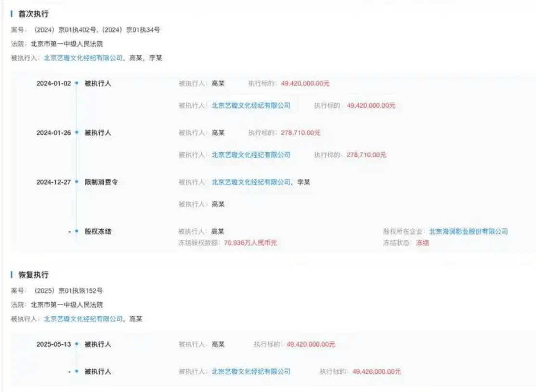
Task: Open company link in 恢复执行 被执行人 header line
Action: (x=83, y=319)
